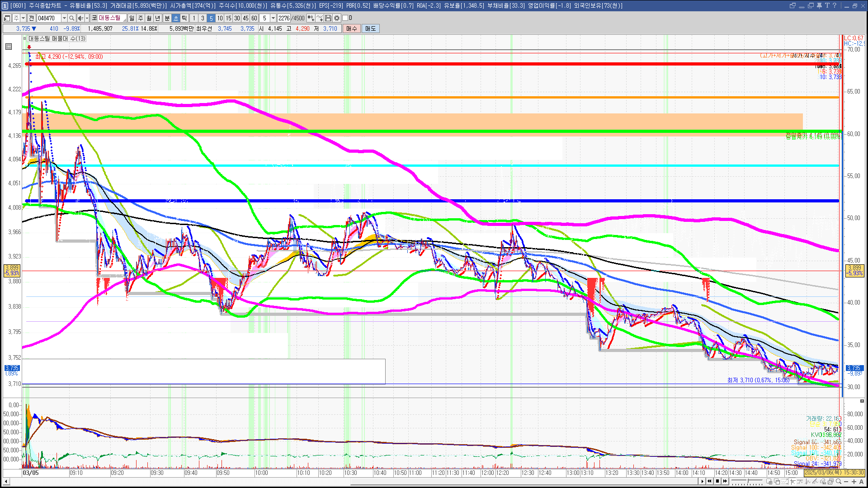Toggle the 초 (seconds) period button
Image resolution: width=868 pixels, height=488 pixels.
point(176,18)
